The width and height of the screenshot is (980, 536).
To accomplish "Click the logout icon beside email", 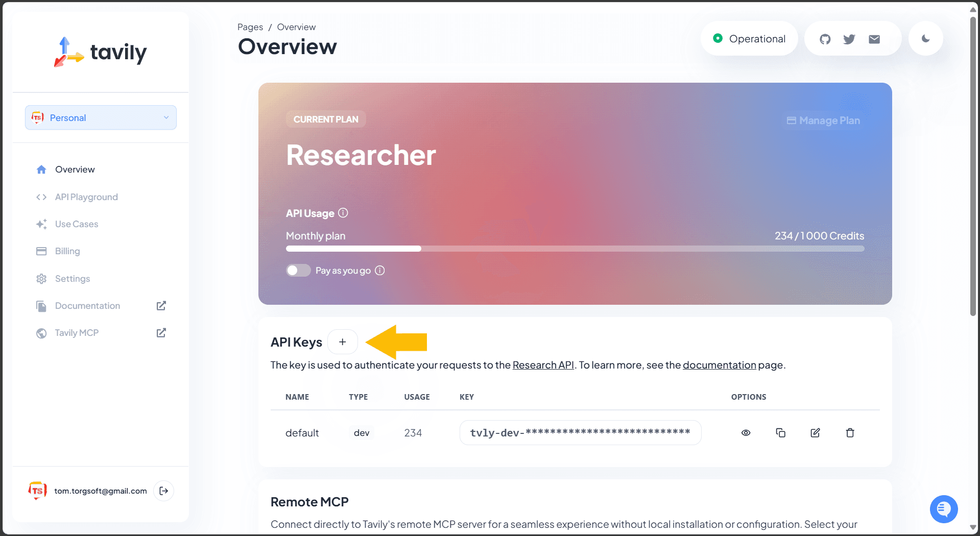I will [164, 491].
